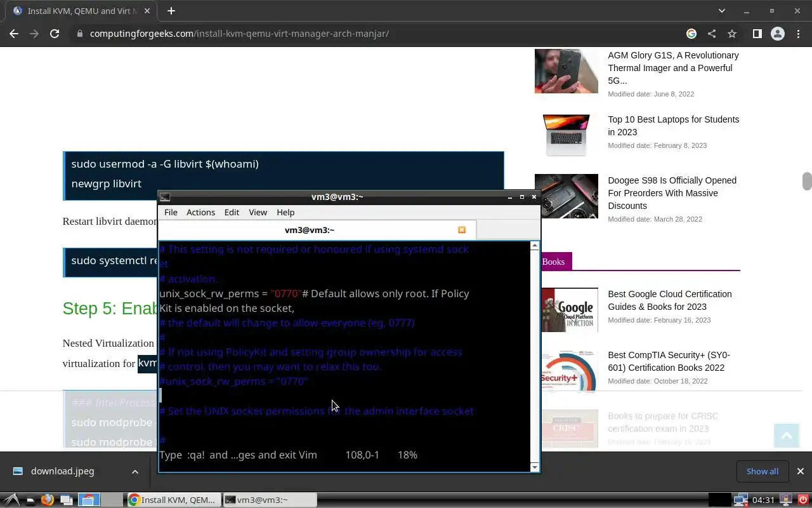Click the terminal window menu icon in titlebar
This screenshot has height=508, width=812.
pyautogui.click(x=164, y=197)
